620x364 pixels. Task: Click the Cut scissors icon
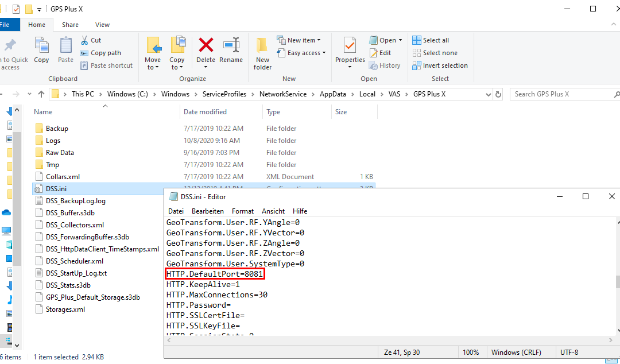(x=84, y=40)
